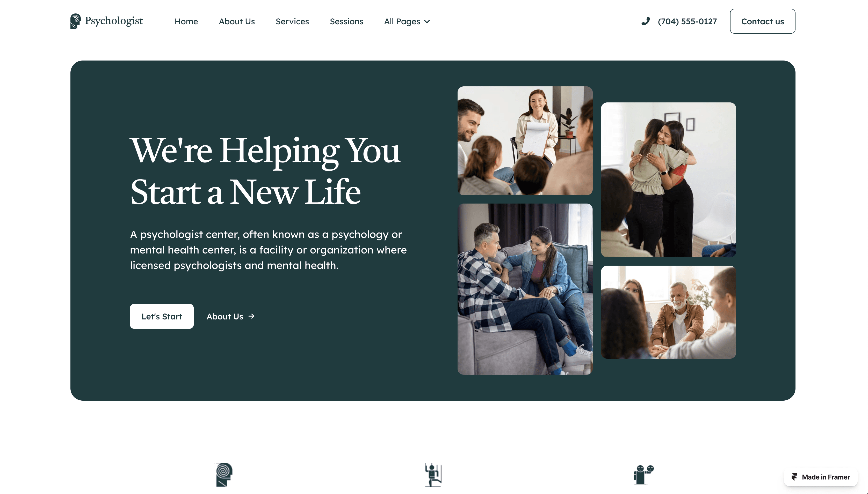
Task: Click the couple on sofa photo
Action: pos(525,289)
